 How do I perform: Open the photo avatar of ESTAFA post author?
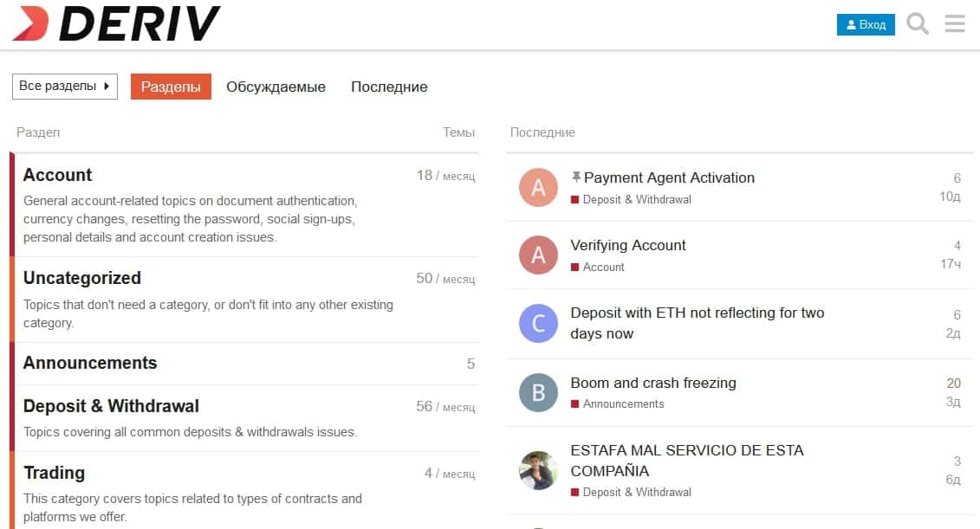coord(538,470)
